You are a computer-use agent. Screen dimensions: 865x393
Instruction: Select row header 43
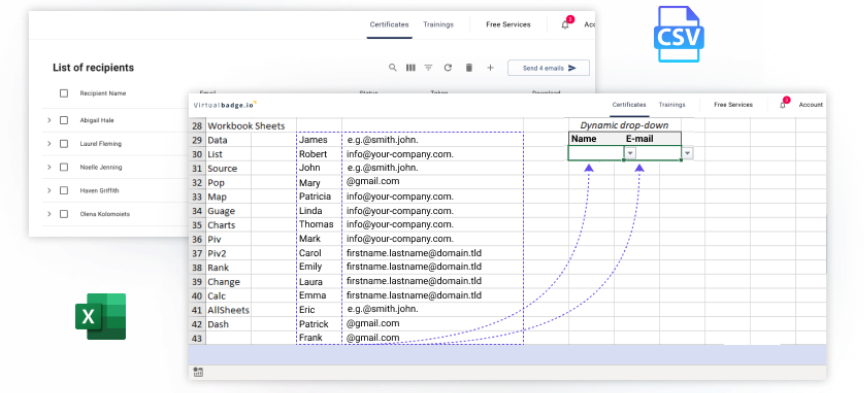pos(197,338)
